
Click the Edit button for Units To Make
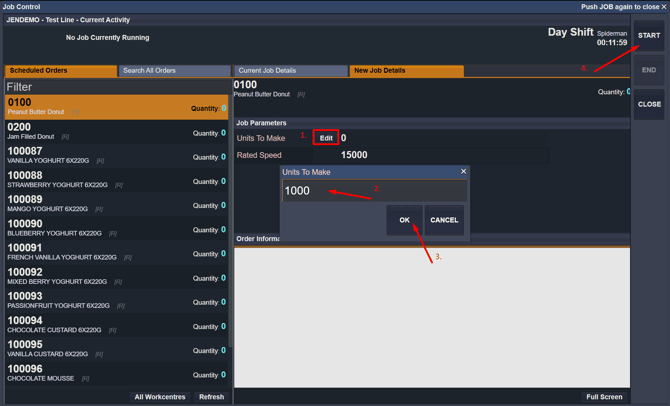pyautogui.click(x=326, y=138)
